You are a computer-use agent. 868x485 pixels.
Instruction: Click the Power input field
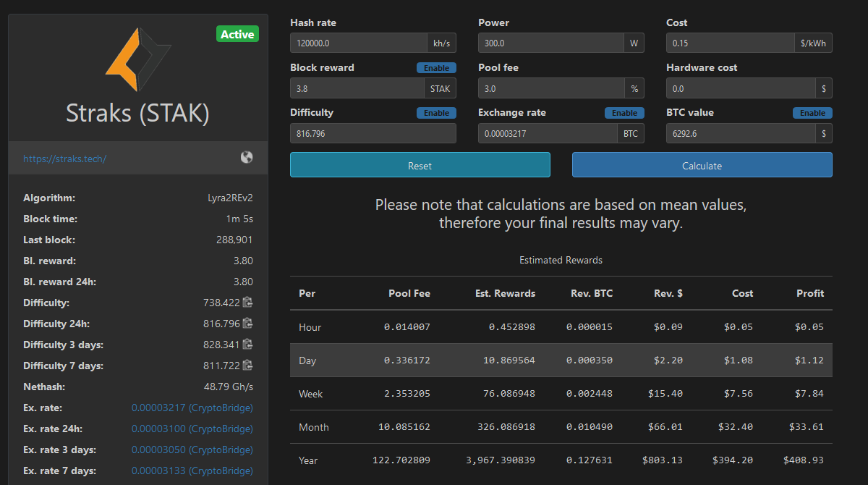[x=550, y=43]
